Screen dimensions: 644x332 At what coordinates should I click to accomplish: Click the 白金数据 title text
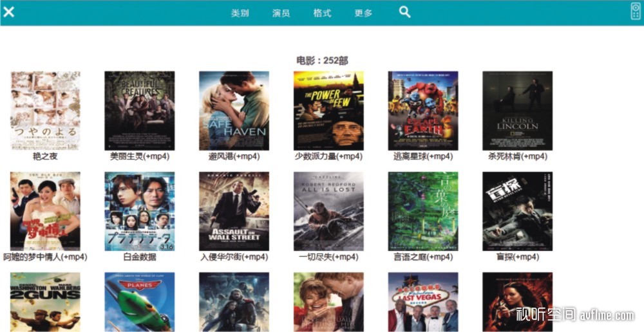(140, 257)
